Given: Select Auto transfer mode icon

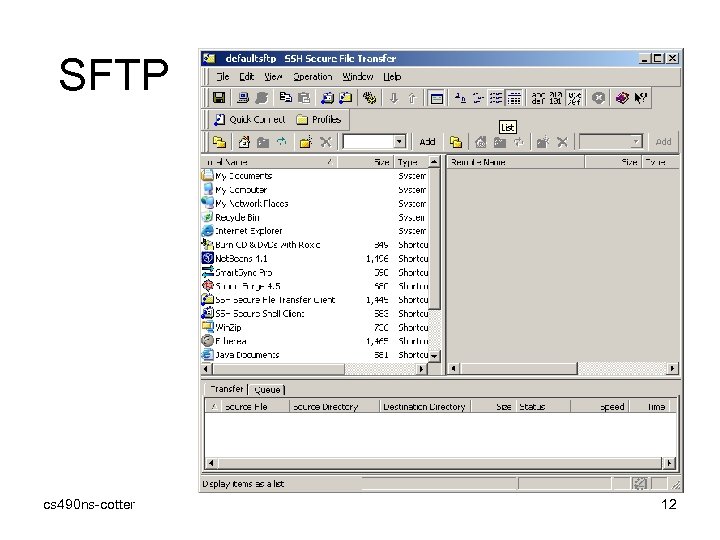Looking at the screenshot, I should pyautogui.click(x=574, y=98).
